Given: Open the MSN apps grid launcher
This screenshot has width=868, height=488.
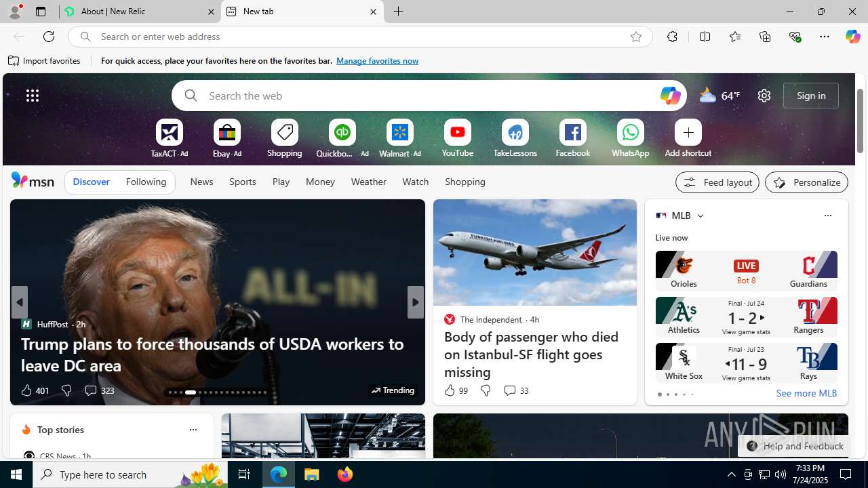Looking at the screenshot, I should coord(33,96).
